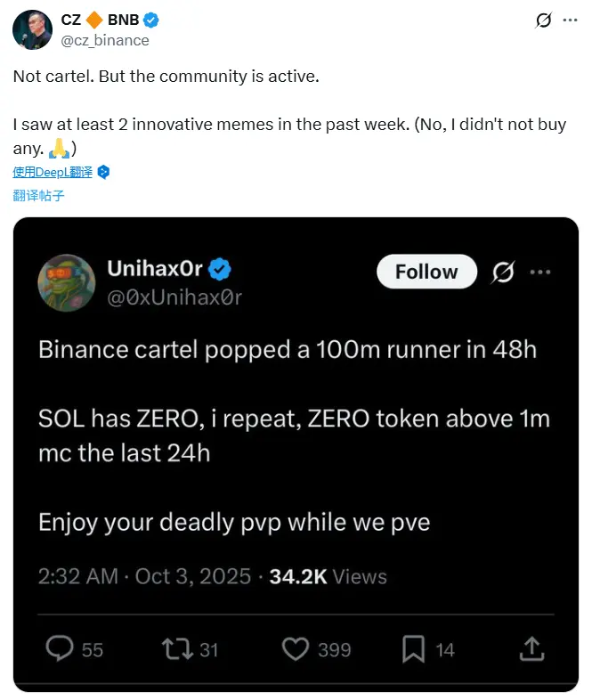Open CZ's profile picture

[x=32, y=30]
